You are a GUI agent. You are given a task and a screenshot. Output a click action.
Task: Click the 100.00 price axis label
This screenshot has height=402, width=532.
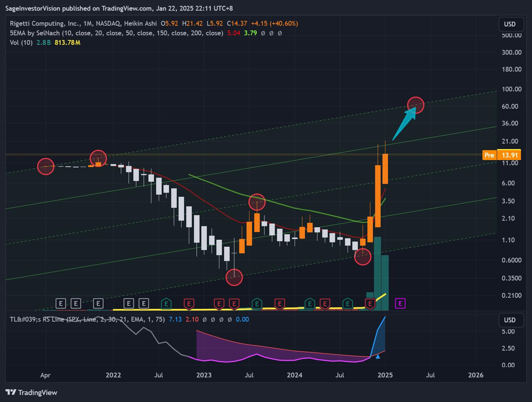coord(512,89)
